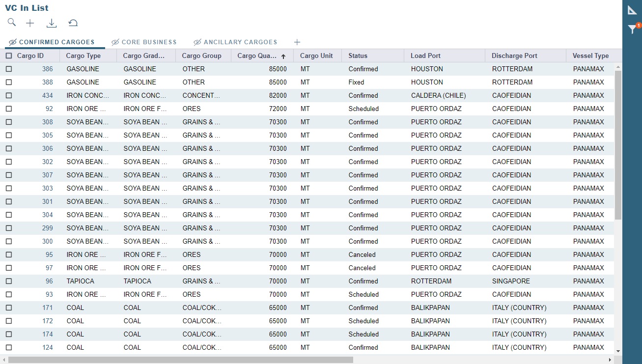This screenshot has height=364, width=642.
Task: Click the Status column header
Action: pyautogui.click(x=358, y=56)
